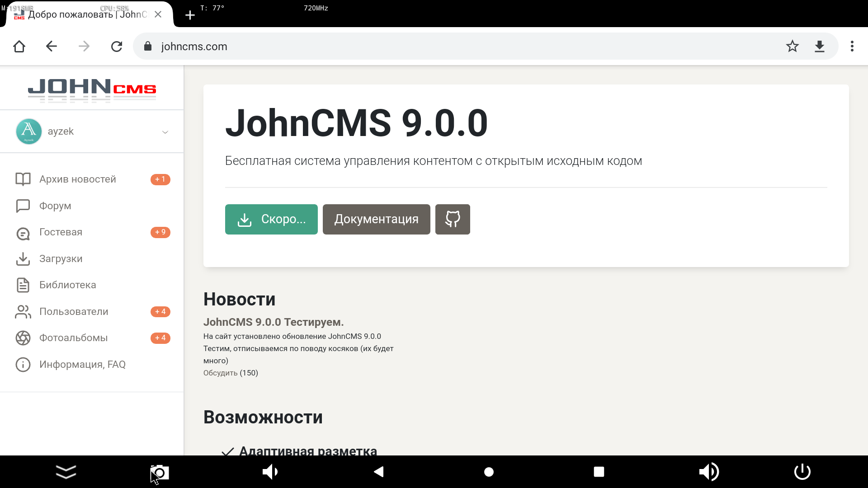This screenshot has height=488, width=868.
Task: Lower the volume in bottom bar
Action: click(270, 472)
